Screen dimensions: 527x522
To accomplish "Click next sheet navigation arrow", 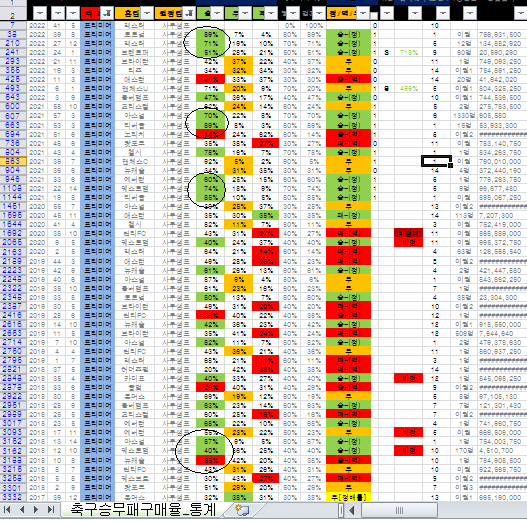I will (x=36, y=510).
